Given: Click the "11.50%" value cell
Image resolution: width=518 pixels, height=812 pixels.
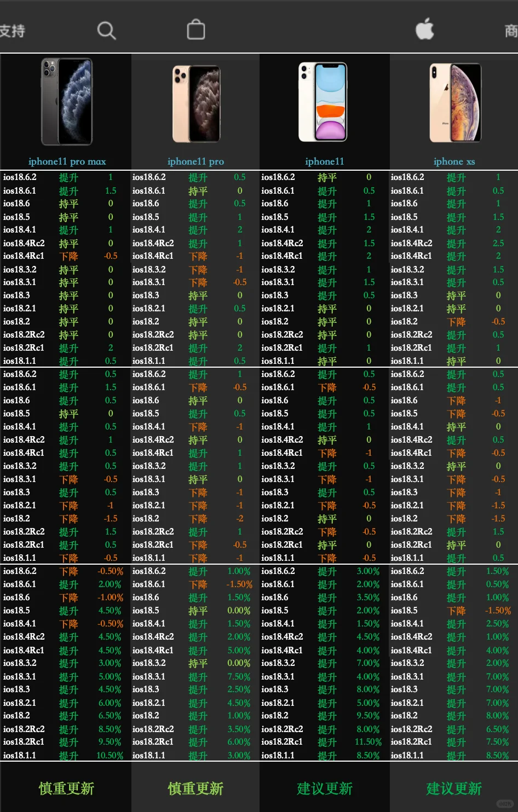Looking at the screenshot, I should pyautogui.click(x=369, y=742).
